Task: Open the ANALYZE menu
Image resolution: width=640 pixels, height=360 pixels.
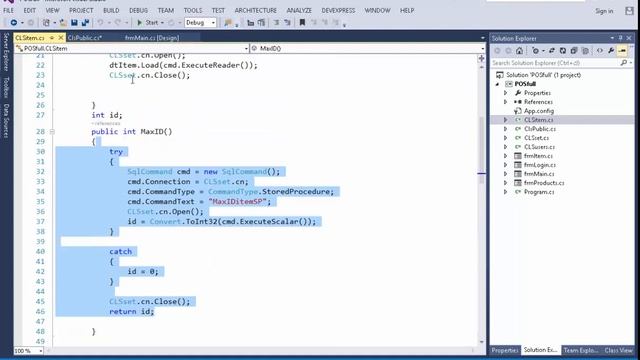Action: 299,10
